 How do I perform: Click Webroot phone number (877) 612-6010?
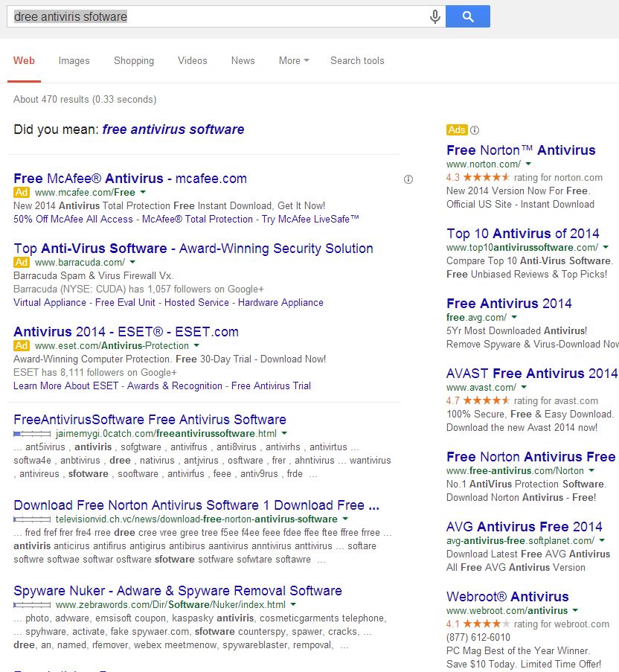[x=478, y=637]
